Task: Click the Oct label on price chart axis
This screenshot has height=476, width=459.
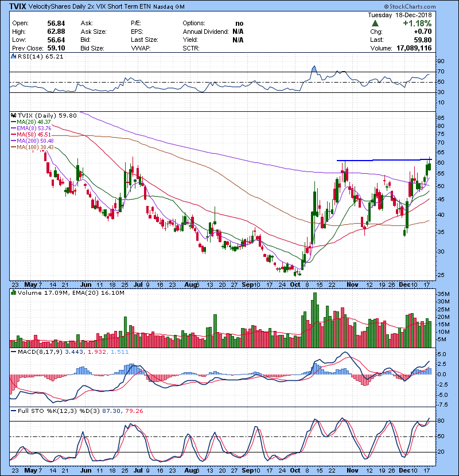Action: point(295,285)
